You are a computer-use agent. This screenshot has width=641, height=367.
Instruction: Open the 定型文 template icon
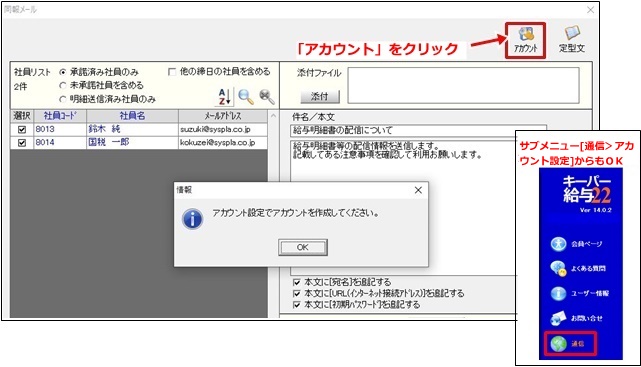[x=572, y=40]
